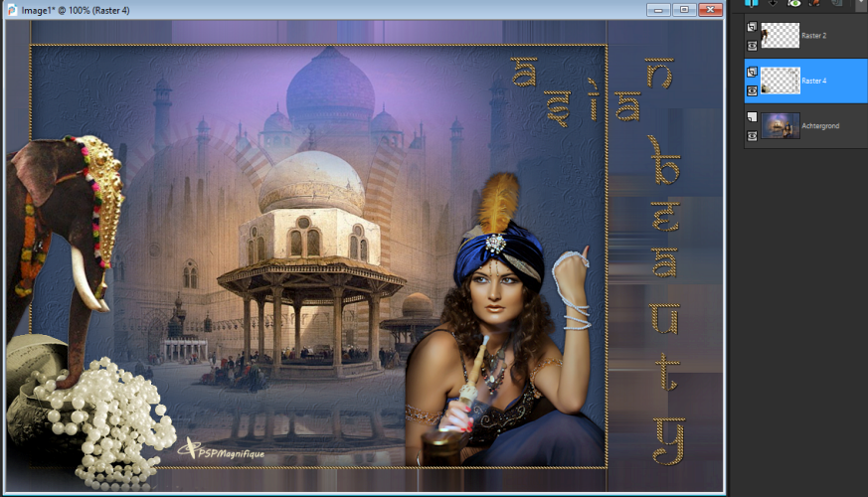
Task: Click the down-arrow icon in layers toolbar
Action: [772, 4]
